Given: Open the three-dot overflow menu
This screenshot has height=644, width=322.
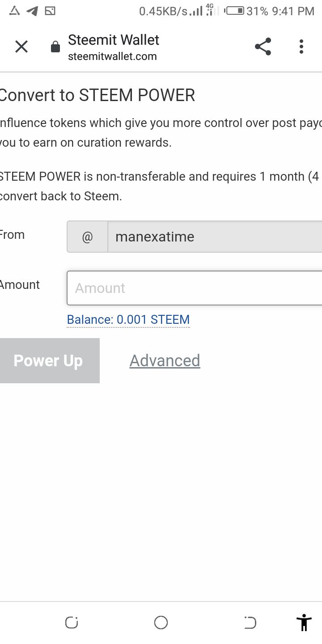Looking at the screenshot, I should (301, 47).
